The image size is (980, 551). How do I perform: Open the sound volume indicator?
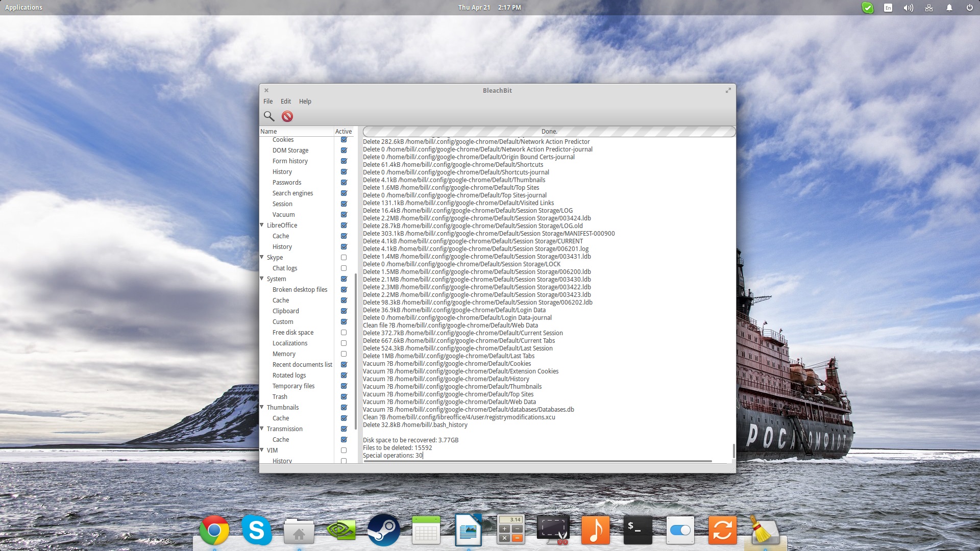(x=909, y=8)
